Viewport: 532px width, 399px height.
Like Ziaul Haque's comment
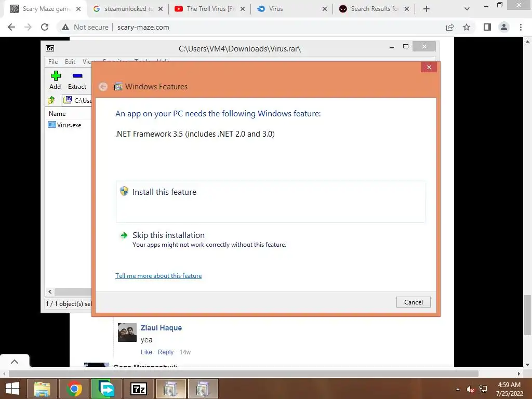pos(146,352)
